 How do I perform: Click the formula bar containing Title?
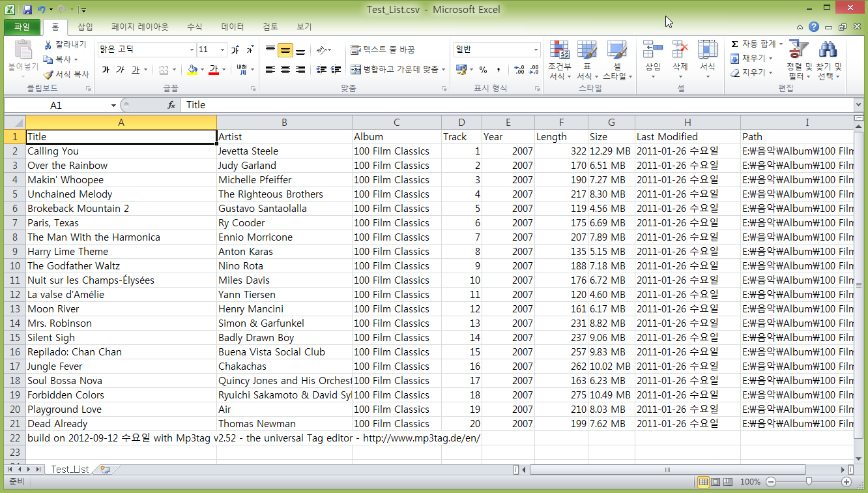[517, 105]
